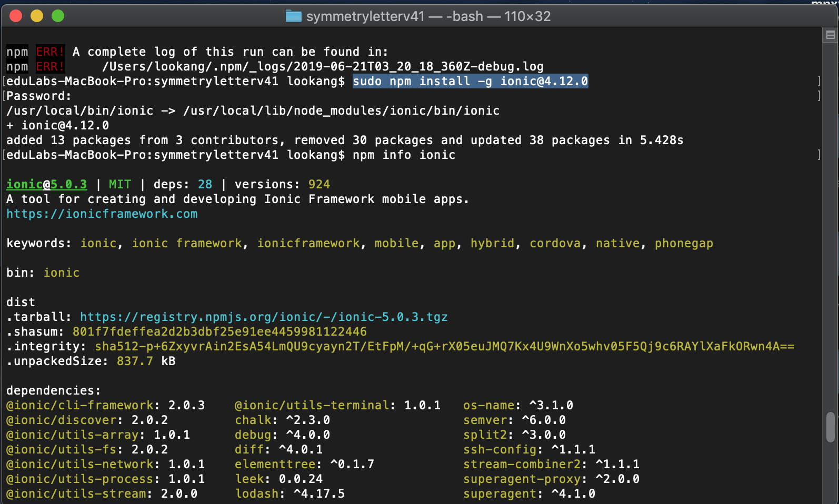Click the sha512 integrity string

click(445, 347)
